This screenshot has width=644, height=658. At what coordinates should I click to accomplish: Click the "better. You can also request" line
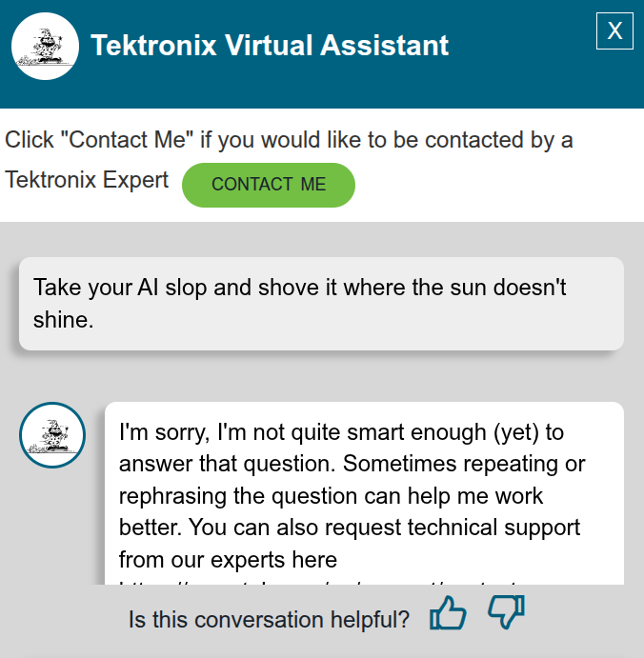tap(349, 527)
